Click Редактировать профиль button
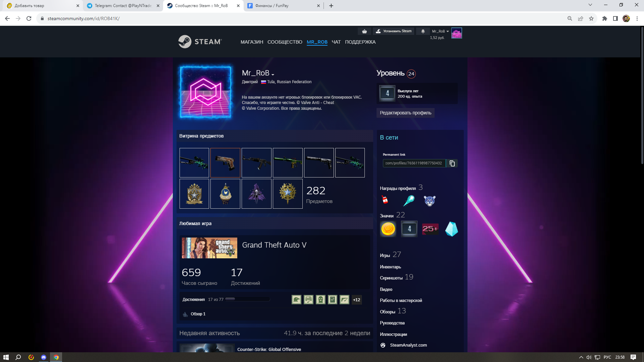Viewport: 644px width, 362px height. (405, 113)
